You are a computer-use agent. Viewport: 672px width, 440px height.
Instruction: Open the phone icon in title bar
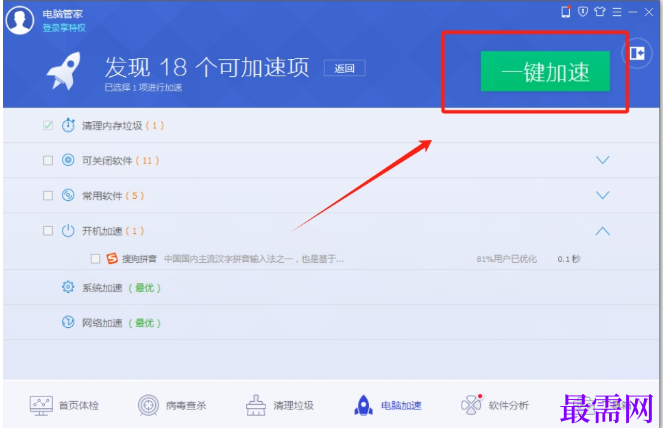point(566,12)
